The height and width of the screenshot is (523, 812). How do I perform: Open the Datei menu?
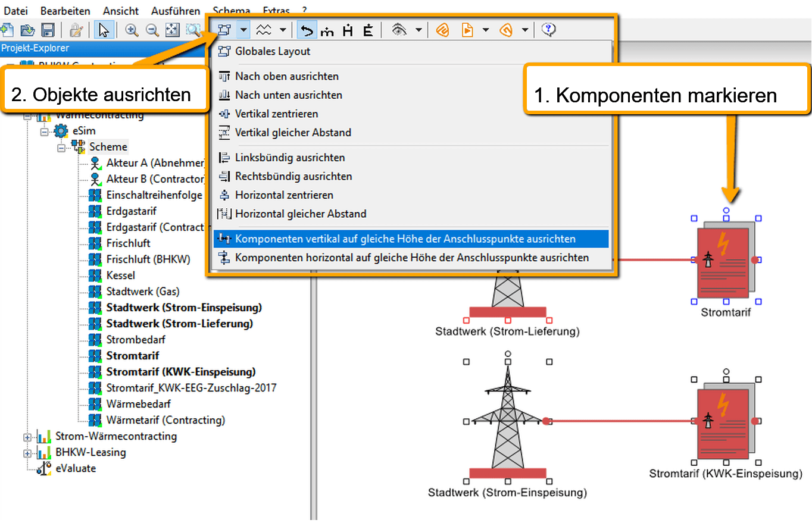tap(16, 11)
